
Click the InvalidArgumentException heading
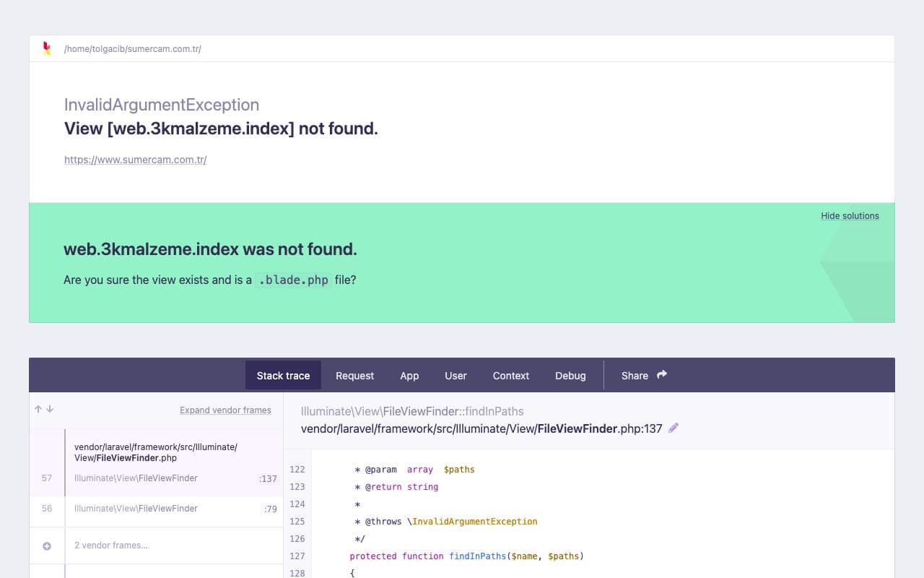click(x=162, y=105)
